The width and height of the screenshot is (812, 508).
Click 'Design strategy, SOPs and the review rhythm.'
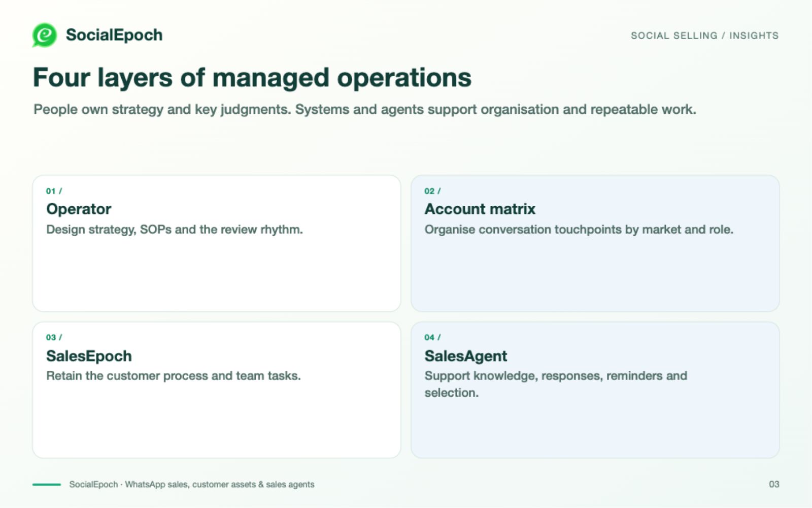175,230
